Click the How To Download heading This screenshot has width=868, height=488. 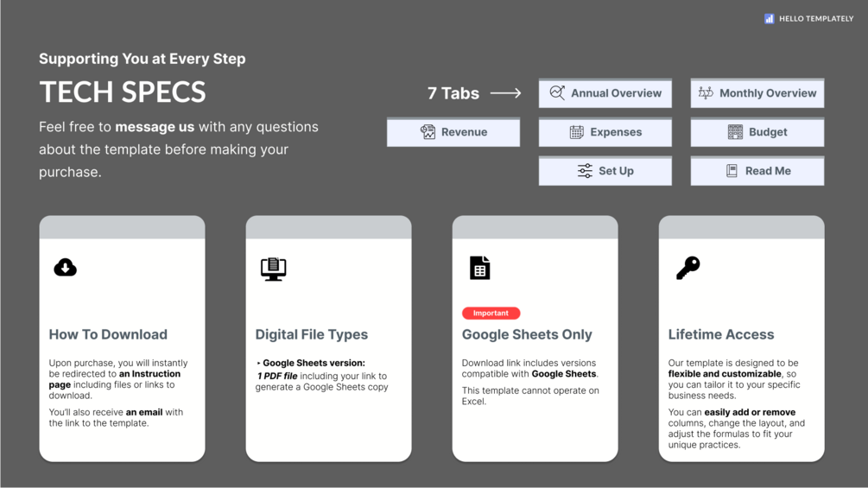pyautogui.click(x=108, y=334)
